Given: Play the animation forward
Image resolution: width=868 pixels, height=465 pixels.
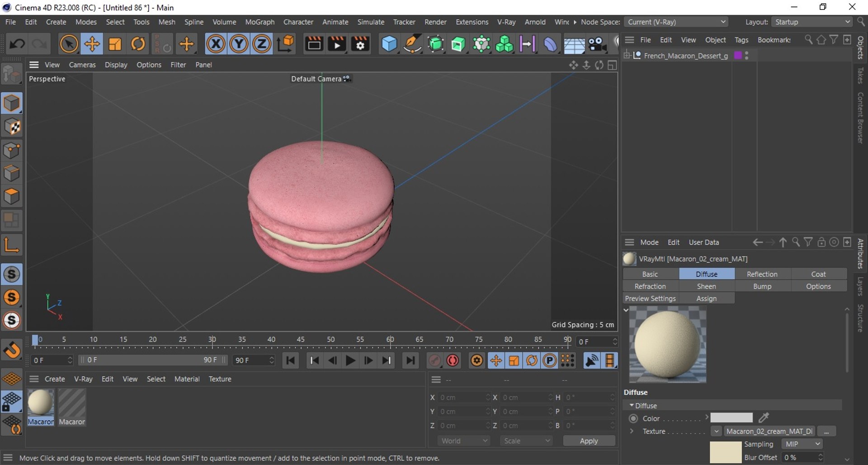Looking at the screenshot, I should (x=350, y=361).
